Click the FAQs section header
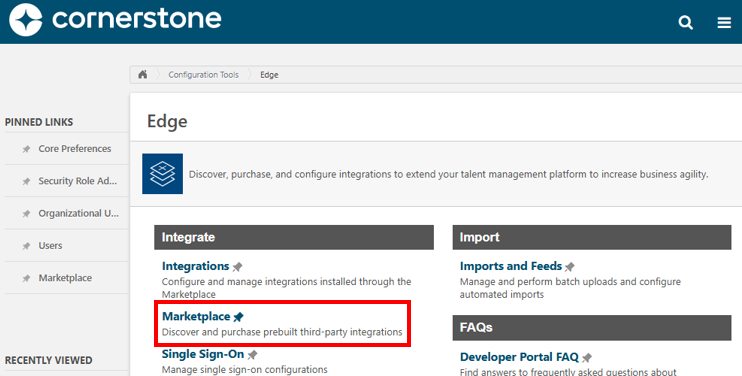 click(x=592, y=327)
